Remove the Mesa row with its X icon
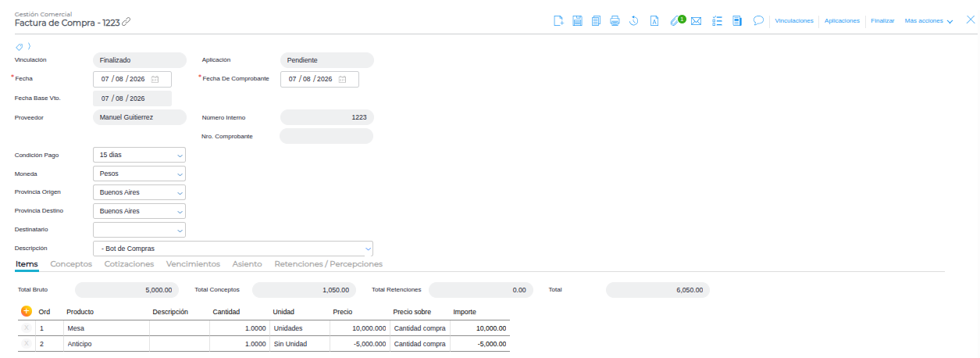Image resolution: width=980 pixels, height=358 pixels. coord(27,328)
